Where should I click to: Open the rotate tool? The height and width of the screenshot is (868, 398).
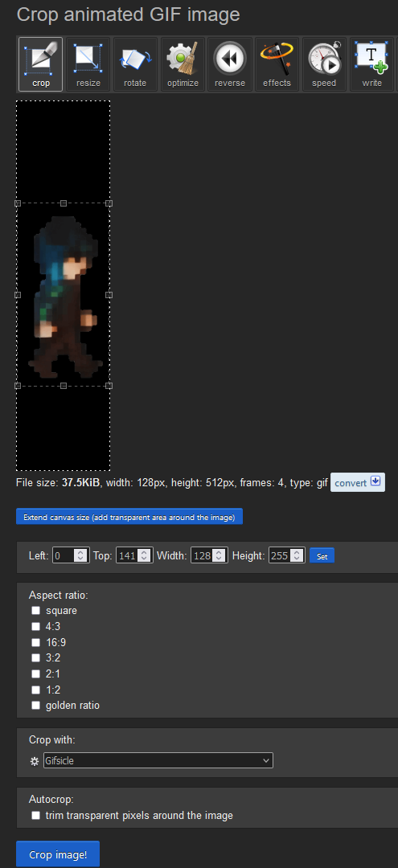pyautogui.click(x=135, y=63)
